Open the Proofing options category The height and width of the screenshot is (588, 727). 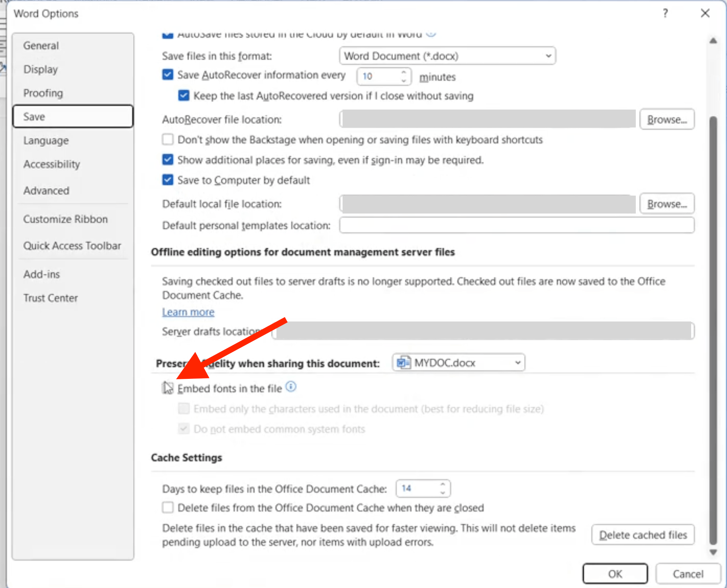tap(73, 93)
